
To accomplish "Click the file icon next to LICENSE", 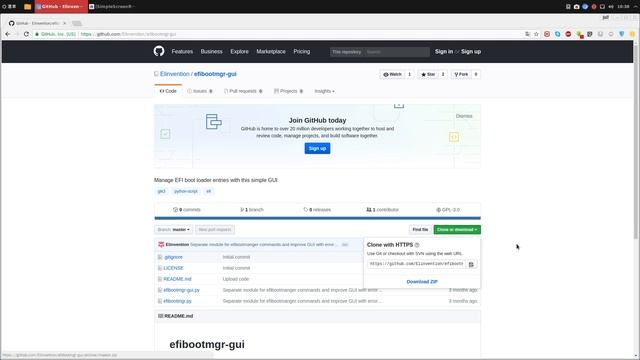I will [x=160, y=268].
